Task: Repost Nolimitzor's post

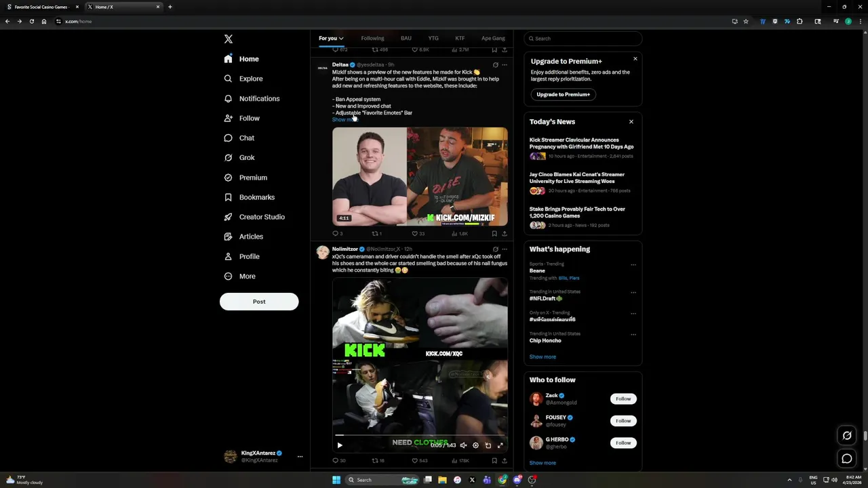Action: [x=378, y=461]
